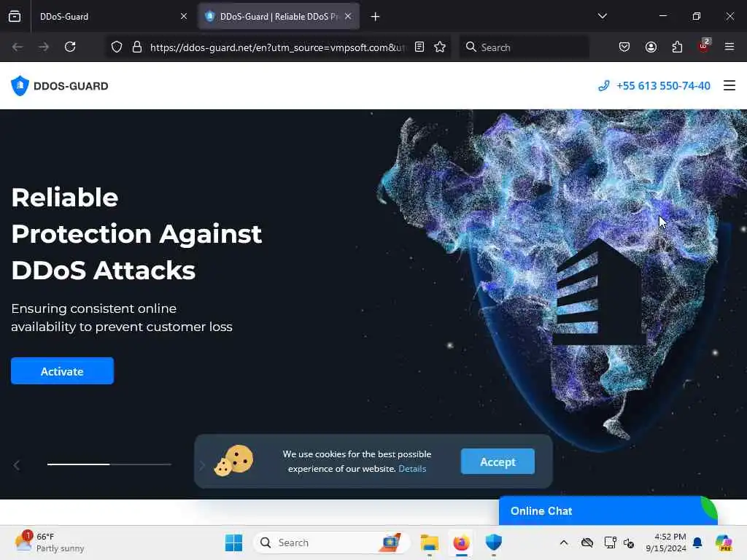
Task: View site security padlock info
Action: coord(137,47)
